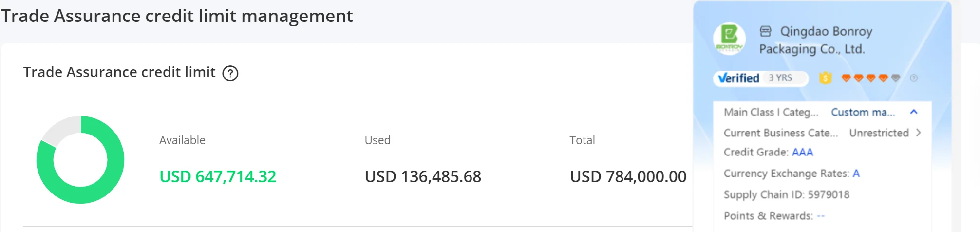
Task: Open the AAA Credit Grade link
Action: (802, 152)
